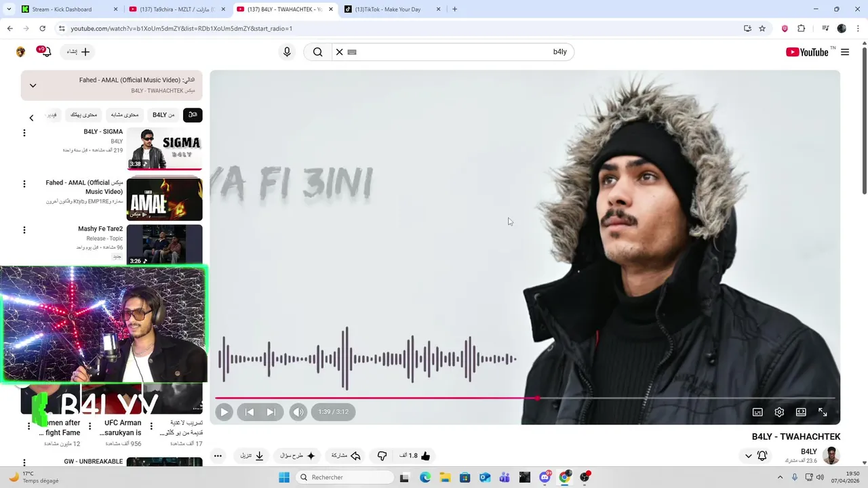Image resolution: width=868 pixels, height=488 pixels.
Task: Open options menu for GW - UNBREAKABLE
Action: pyautogui.click(x=24, y=464)
